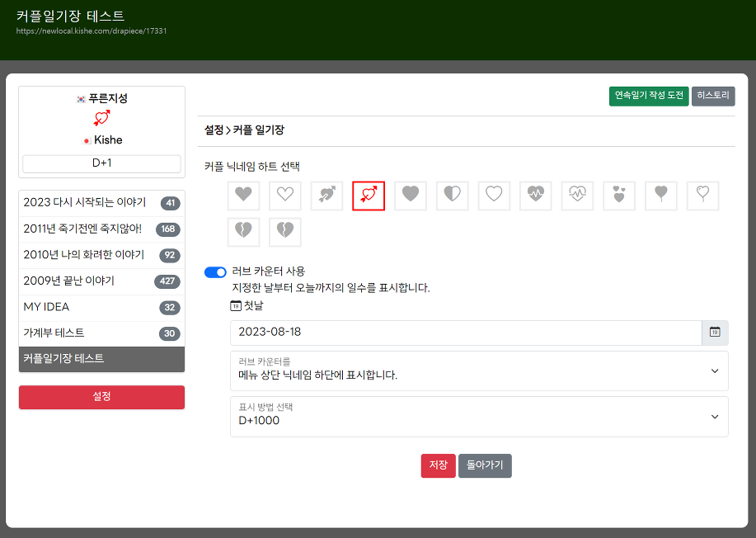Click the 첫날 date input field
The image size is (756, 538).
click(x=466, y=333)
